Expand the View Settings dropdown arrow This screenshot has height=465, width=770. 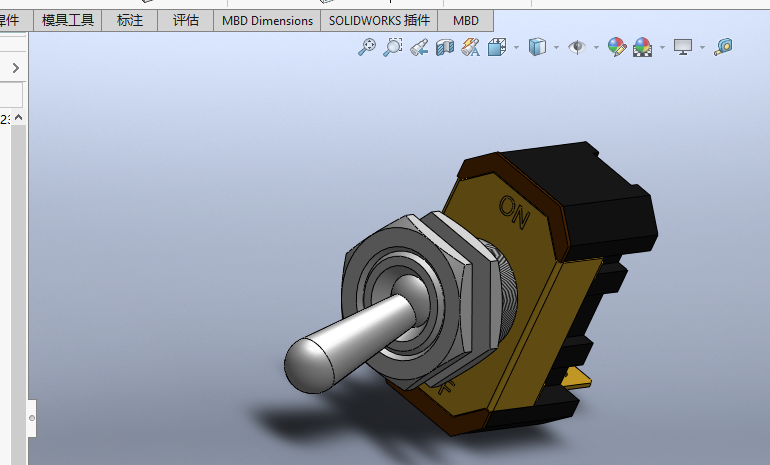click(x=702, y=48)
